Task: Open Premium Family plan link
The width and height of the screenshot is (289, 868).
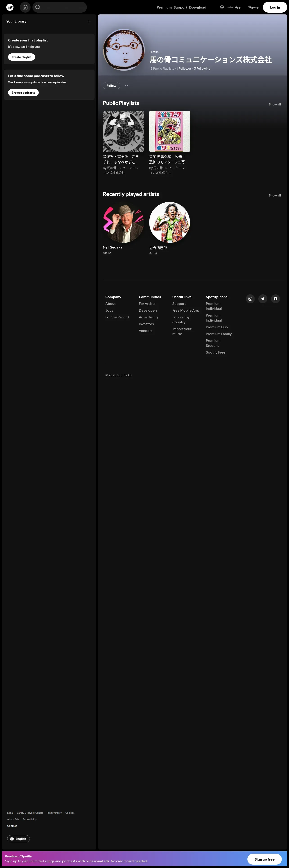Action: [x=219, y=333]
